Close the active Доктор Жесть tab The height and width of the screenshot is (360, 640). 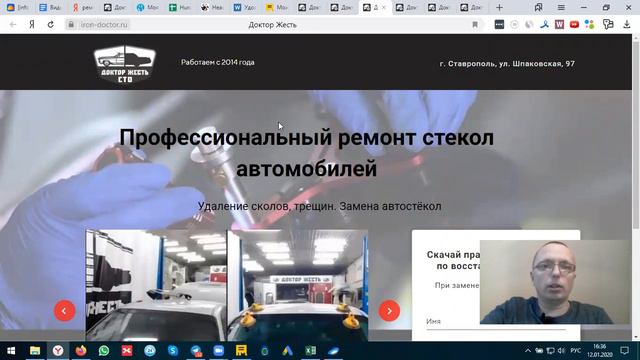point(384,7)
